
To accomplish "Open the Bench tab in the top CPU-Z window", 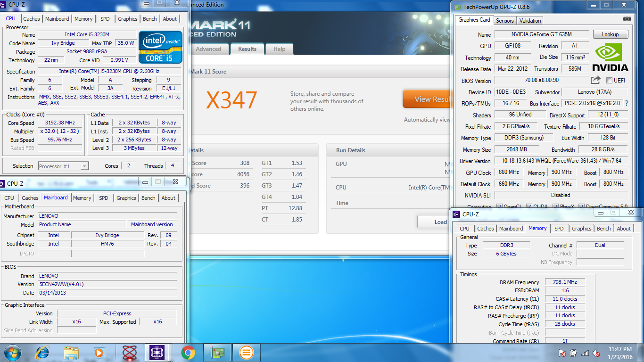I will point(150,19).
